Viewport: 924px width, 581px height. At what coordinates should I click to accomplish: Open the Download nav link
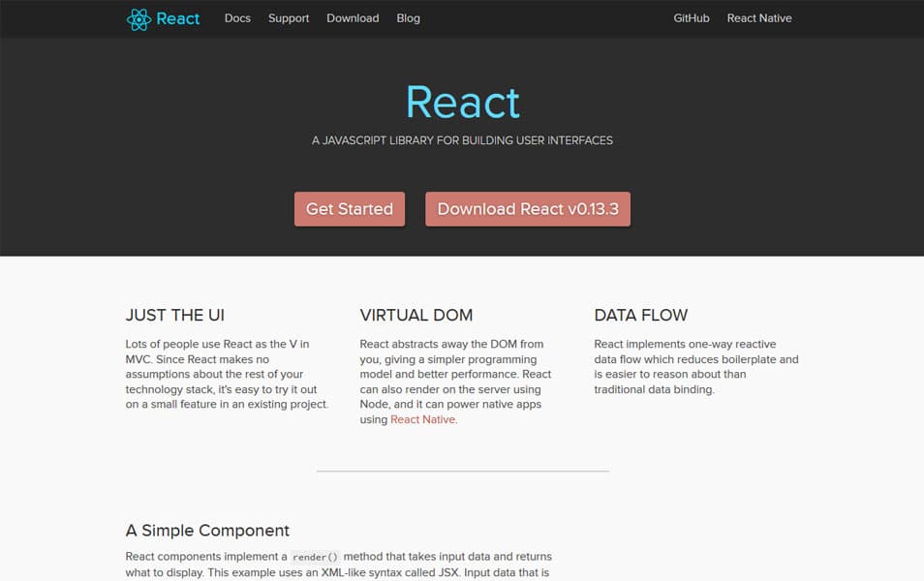tap(353, 18)
